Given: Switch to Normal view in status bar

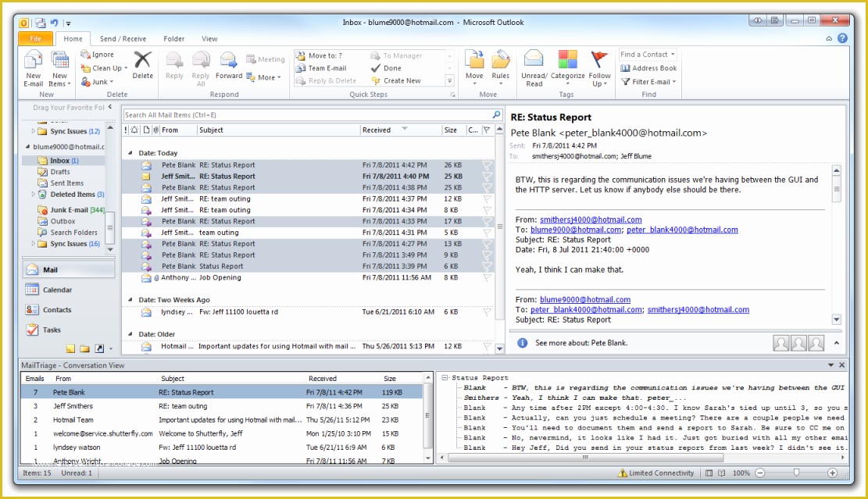Looking at the screenshot, I should (x=709, y=473).
